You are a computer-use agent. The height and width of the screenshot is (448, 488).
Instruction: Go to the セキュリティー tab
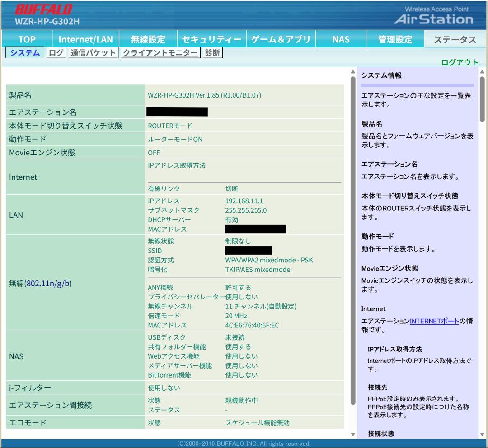[211, 39]
